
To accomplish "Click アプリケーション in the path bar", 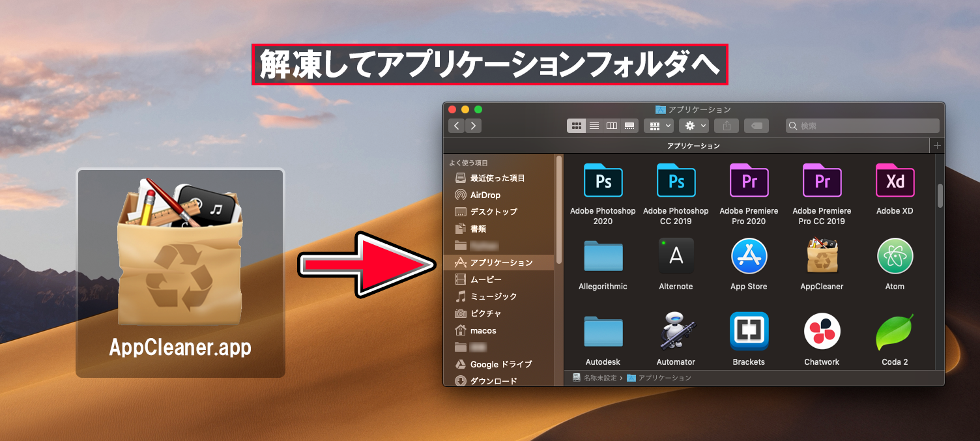I will [x=659, y=378].
